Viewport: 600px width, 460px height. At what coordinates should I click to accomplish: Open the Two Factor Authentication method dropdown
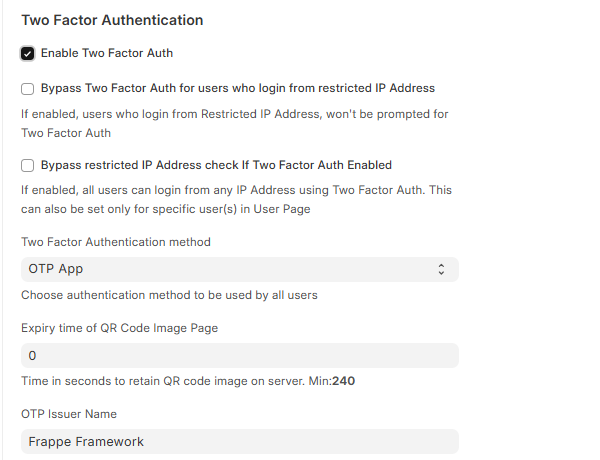point(239,269)
